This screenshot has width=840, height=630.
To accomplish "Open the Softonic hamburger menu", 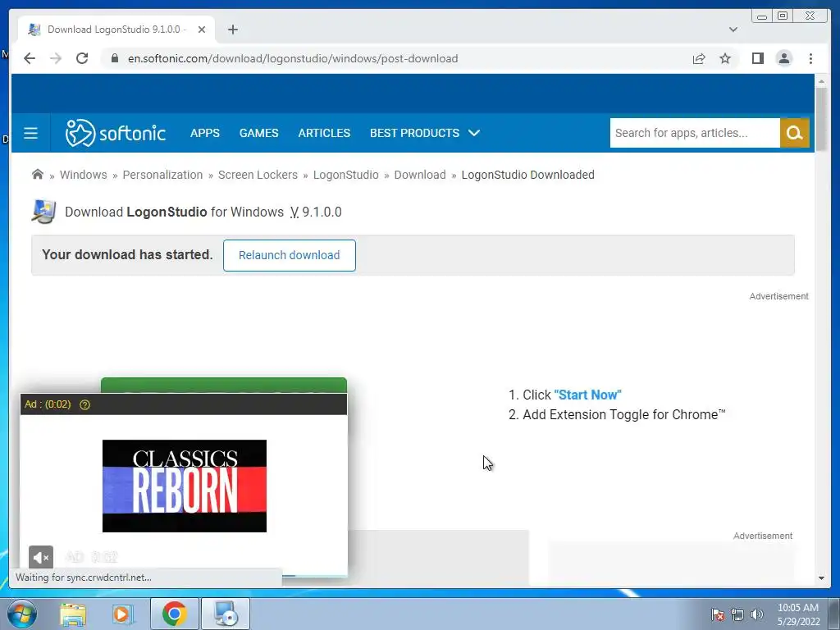I will tap(30, 133).
